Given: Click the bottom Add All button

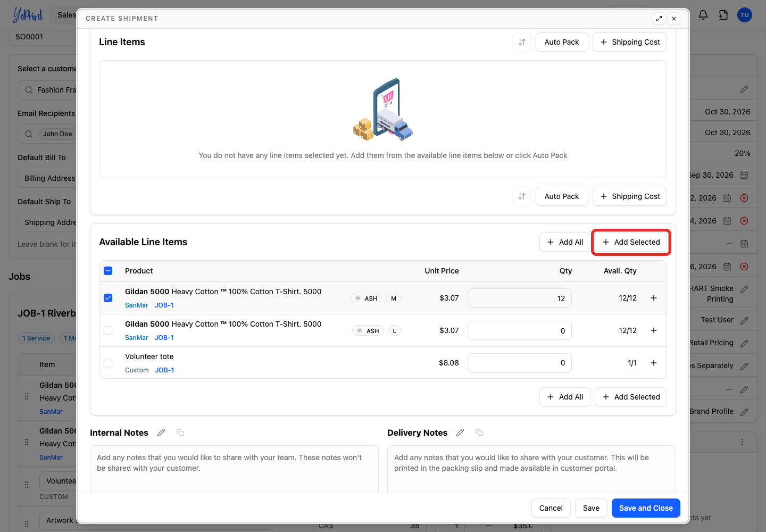Looking at the screenshot, I should click(x=565, y=397).
